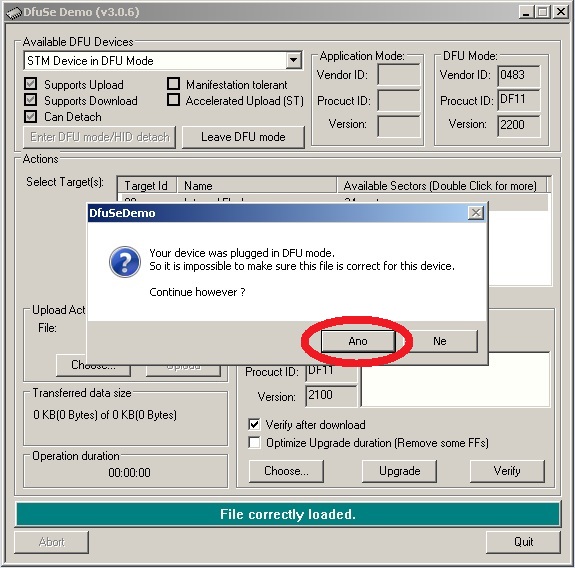Start the firmware Upgrade button
575x568 pixels.
[399, 471]
